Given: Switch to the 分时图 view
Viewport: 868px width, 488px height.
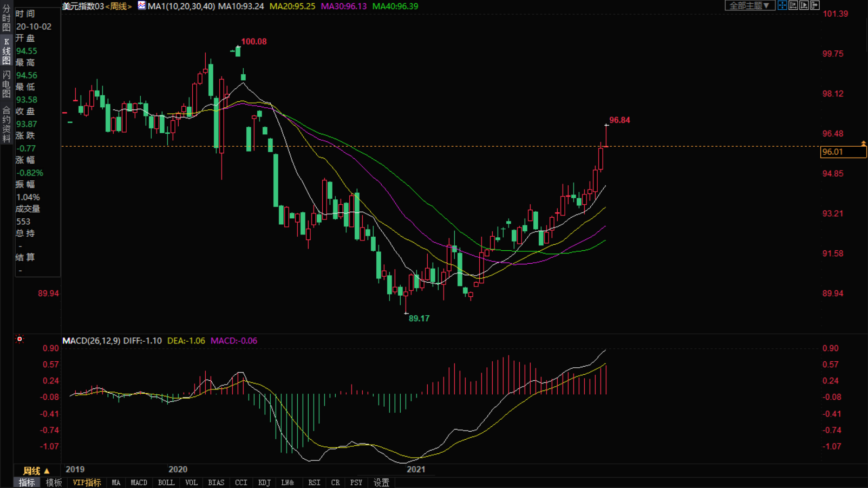Looking at the screenshot, I should coord(6,18).
